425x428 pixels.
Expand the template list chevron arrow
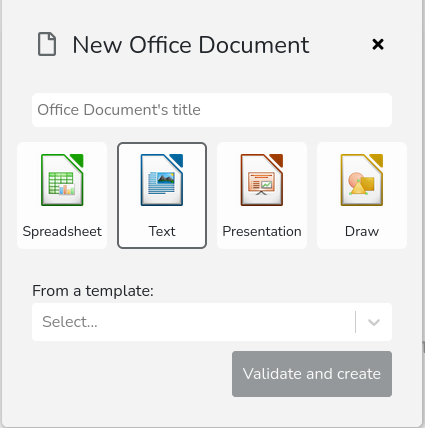(x=374, y=322)
